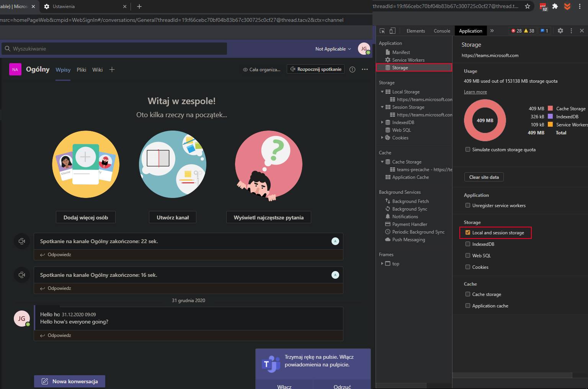
Task: Check the Web SQL checkbox
Action: (468, 255)
